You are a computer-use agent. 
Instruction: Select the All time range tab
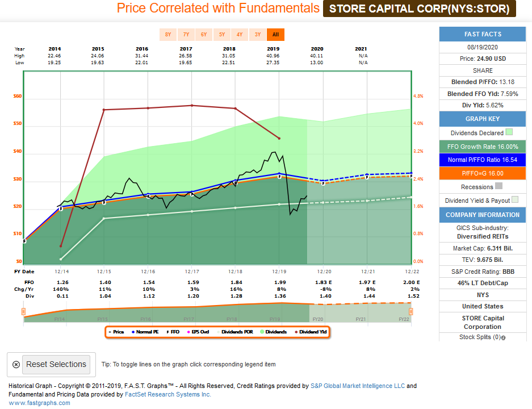pos(275,34)
